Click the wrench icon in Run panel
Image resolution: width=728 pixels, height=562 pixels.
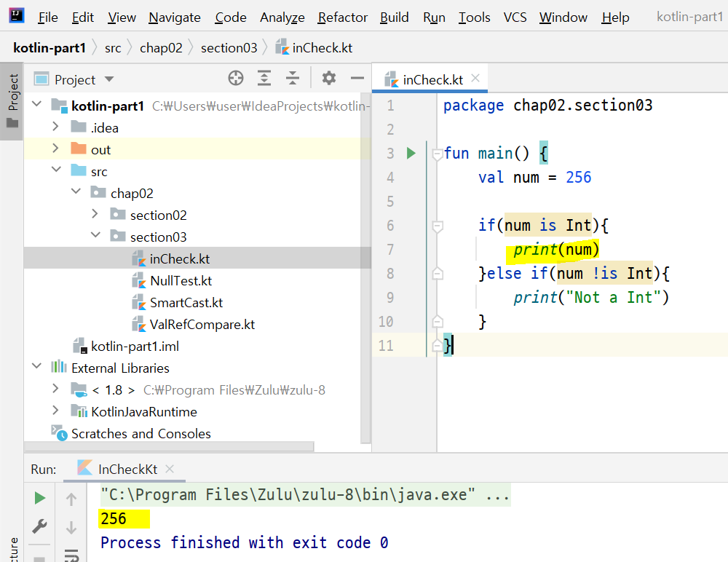(x=40, y=526)
